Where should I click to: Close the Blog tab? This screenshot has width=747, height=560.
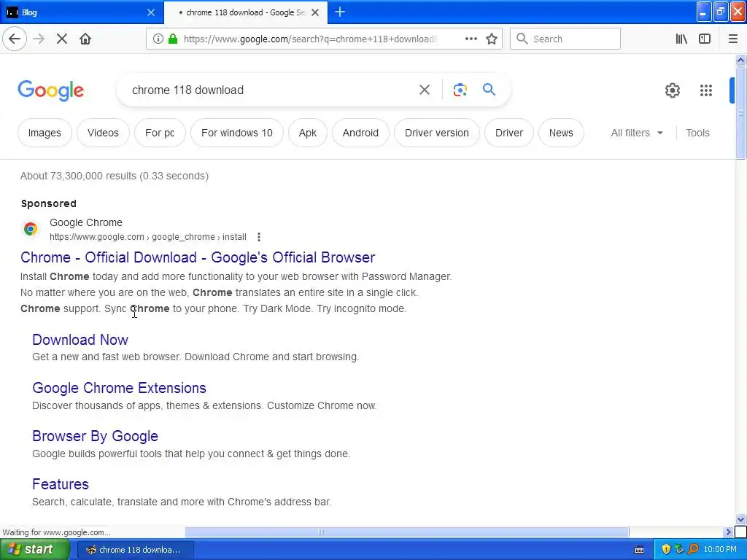point(151,12)
